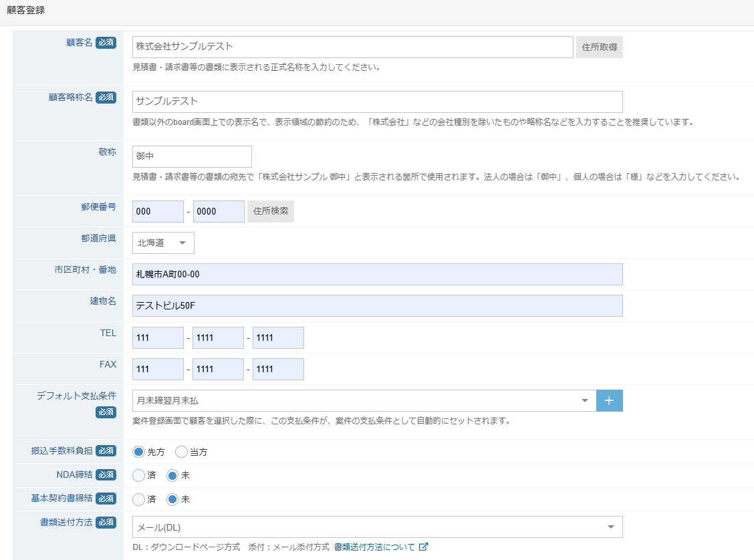
Task: Click the external link icon for 書類送付方法について
Action: 423,547
